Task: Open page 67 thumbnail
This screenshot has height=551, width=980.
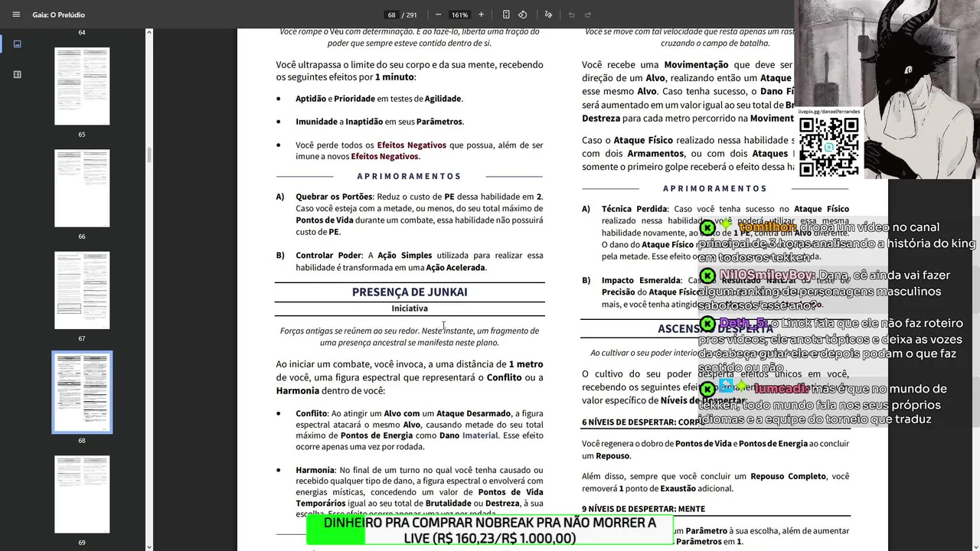Action: pyautogui.click(x=82, y=290)
